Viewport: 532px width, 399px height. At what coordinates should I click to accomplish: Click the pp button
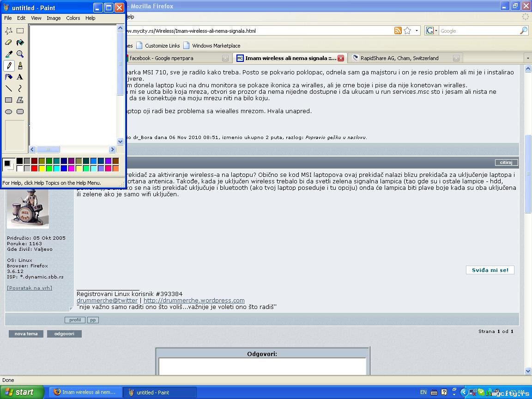click(x=93, y=320)
